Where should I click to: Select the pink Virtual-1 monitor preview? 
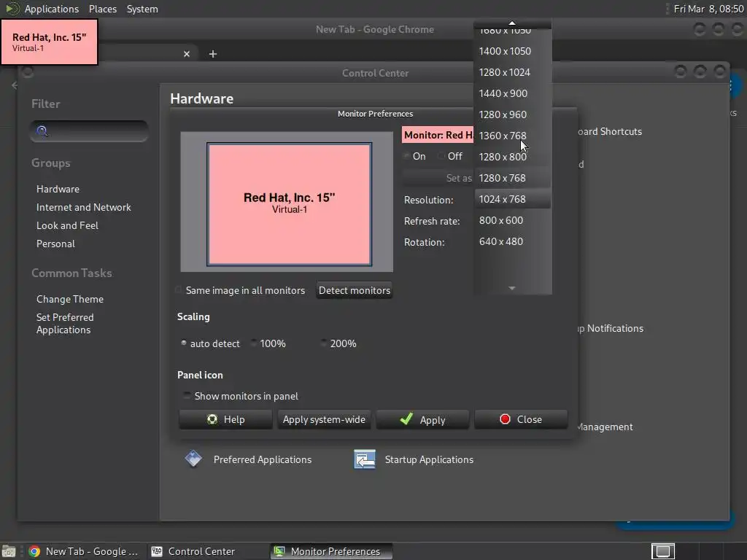coord(289,204)
